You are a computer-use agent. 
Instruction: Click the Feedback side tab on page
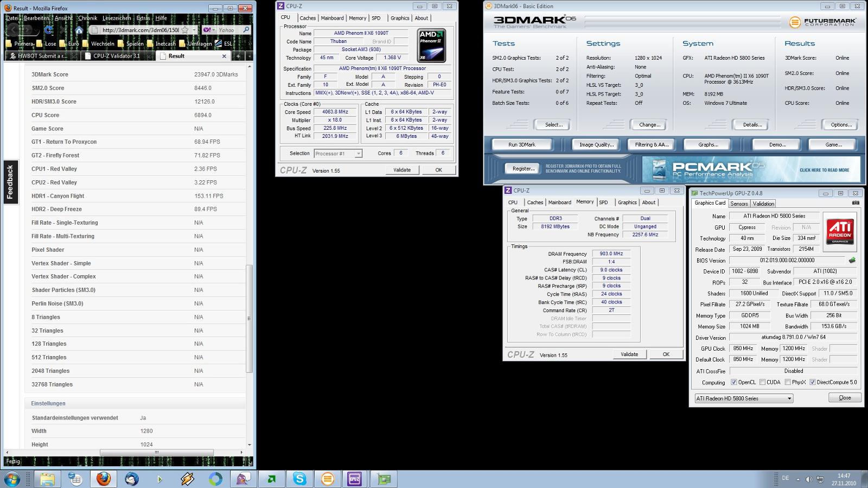click(10, 182)
